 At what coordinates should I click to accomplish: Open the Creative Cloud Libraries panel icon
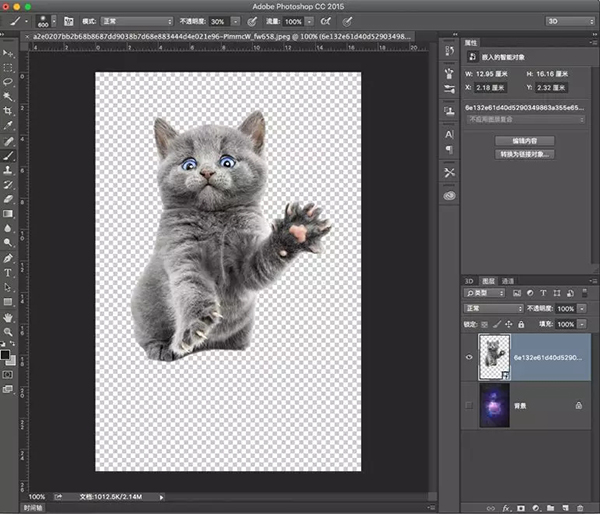(x=449, y=195)
